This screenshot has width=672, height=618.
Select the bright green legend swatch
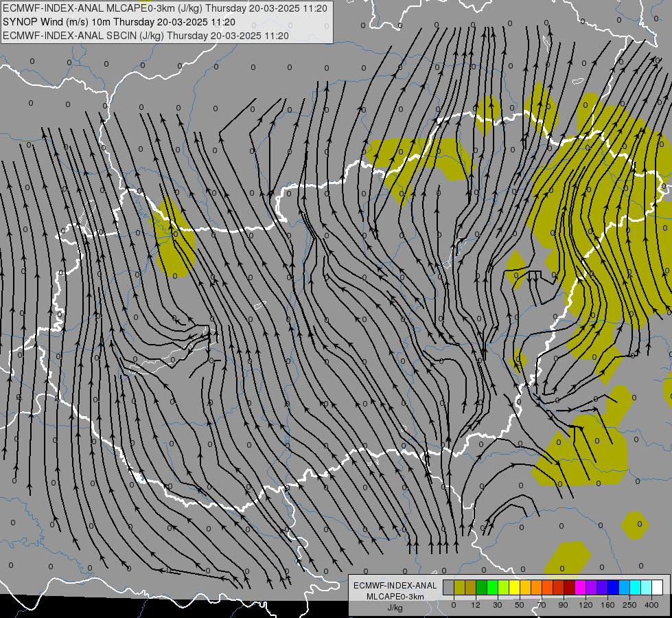pyautogui.click(x=492, y=587)
